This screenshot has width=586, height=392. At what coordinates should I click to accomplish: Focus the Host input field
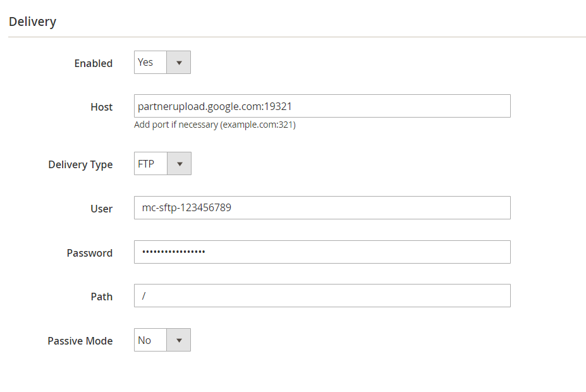tap(322, 106)
